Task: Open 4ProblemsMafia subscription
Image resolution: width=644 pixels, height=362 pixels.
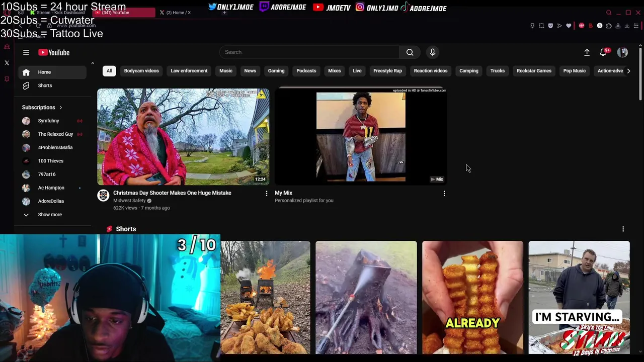Action: pyautogui.click(x=52, y=148)
